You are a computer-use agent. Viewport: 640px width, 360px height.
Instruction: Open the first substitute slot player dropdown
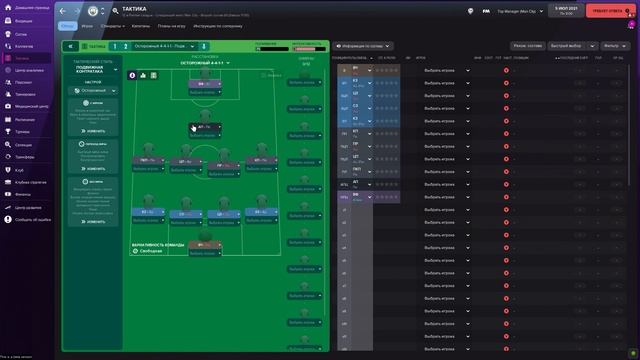pos(304,82)
